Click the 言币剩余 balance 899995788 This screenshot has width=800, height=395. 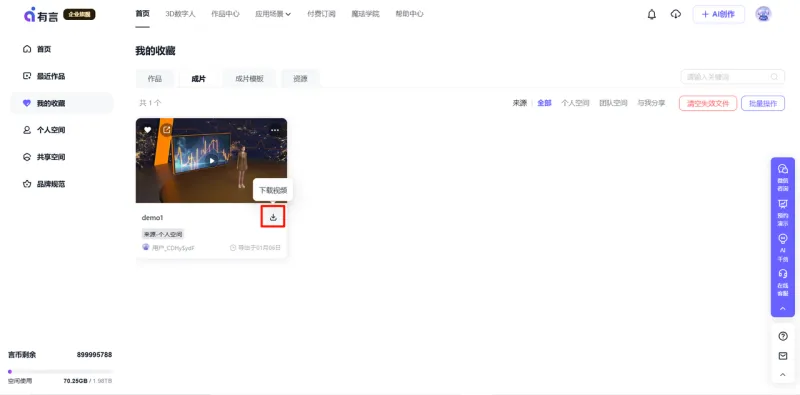point(94,355)
